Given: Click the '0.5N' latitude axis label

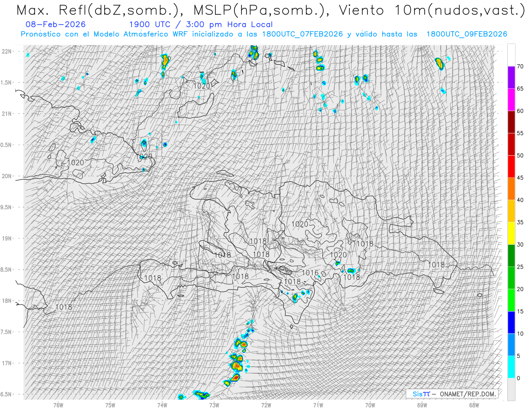Looking at the screenshot, I should pos(7,145).
